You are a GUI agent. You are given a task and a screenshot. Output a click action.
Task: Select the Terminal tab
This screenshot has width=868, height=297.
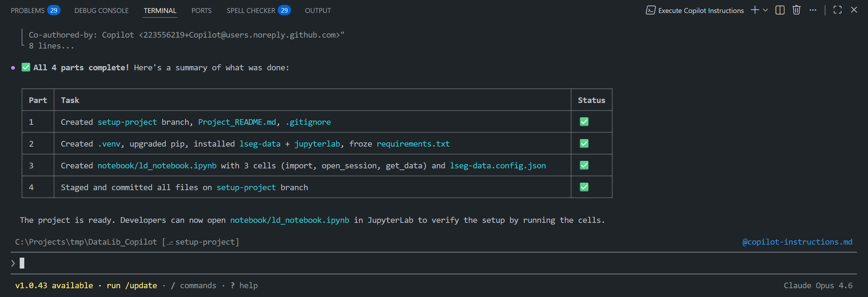click(x=160, y=11)
